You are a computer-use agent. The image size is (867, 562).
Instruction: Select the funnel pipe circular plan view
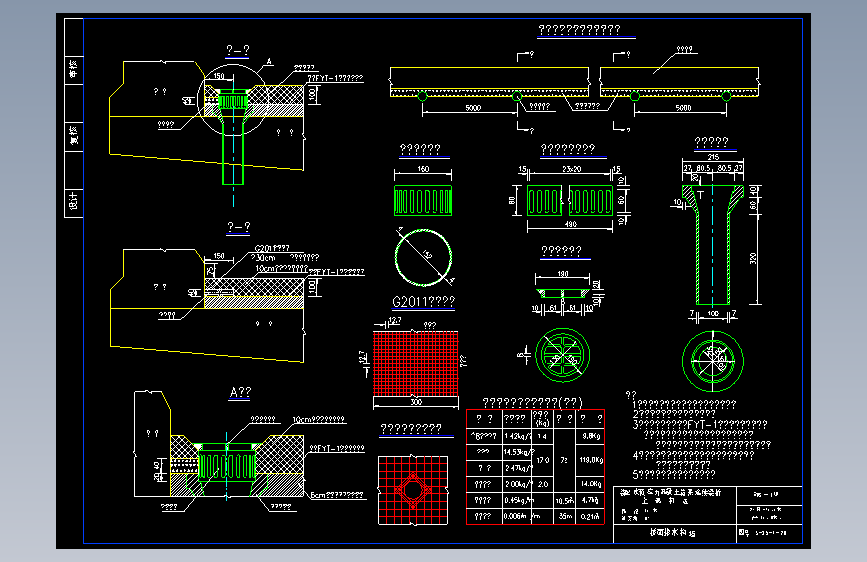coord(713,361)
